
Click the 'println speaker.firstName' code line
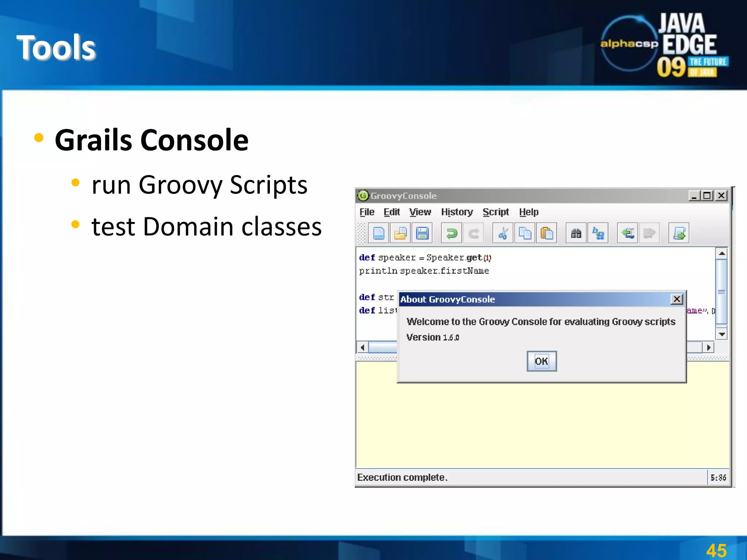tap(424, 271)
